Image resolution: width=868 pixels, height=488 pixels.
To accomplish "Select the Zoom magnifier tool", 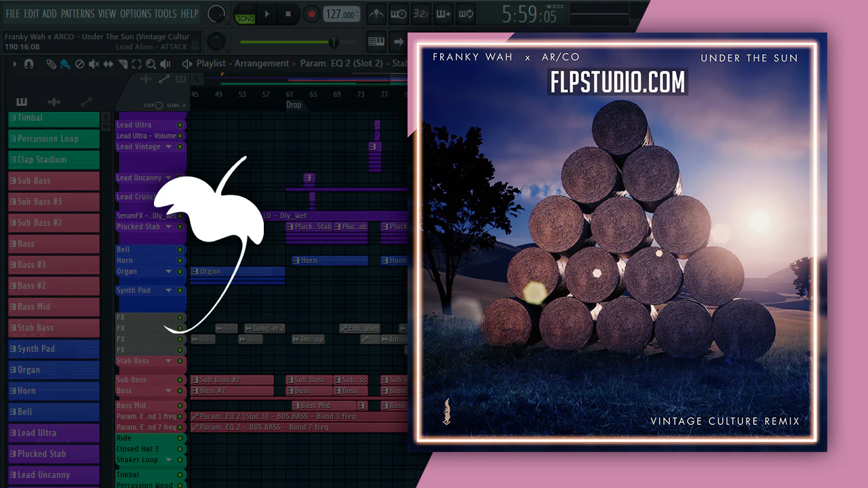I will coord(151,64).
